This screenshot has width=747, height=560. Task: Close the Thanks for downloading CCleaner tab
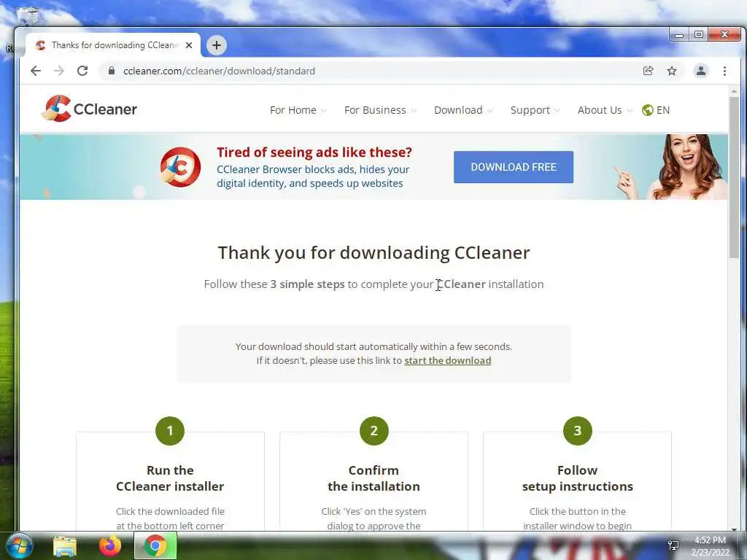point(189,45)
